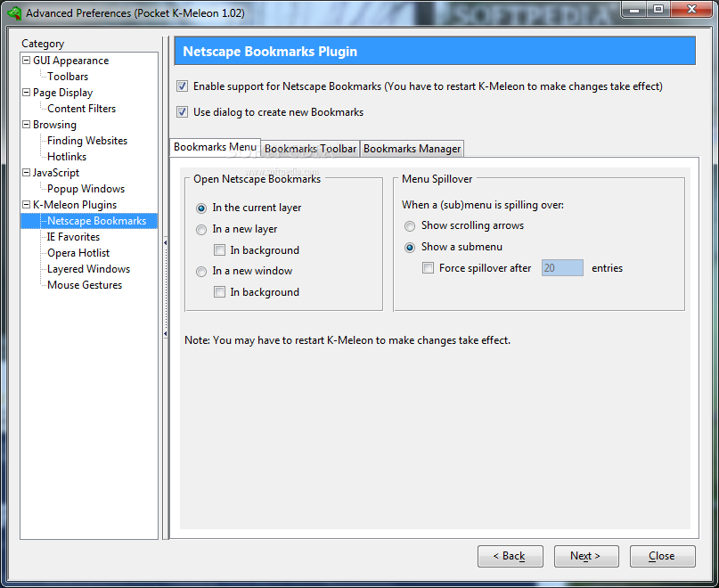The height and width of the screenshot is (588, 719).
Task: Check In background under new layer
Action: pos(220,250)
